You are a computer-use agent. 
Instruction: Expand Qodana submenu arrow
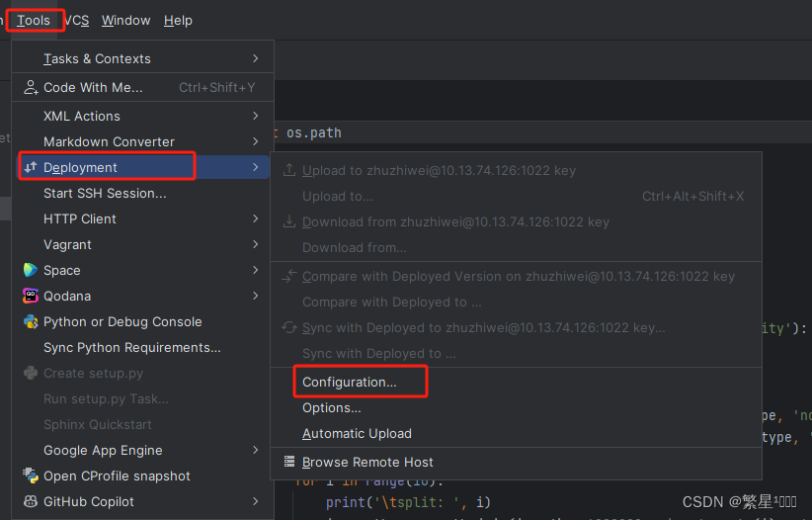tap(255, 296)
